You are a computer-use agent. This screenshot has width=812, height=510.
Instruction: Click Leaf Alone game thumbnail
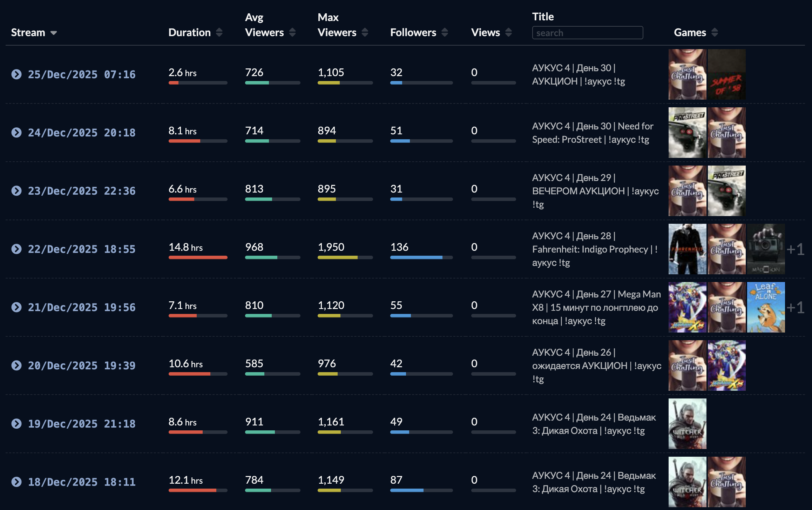[766, 307]
